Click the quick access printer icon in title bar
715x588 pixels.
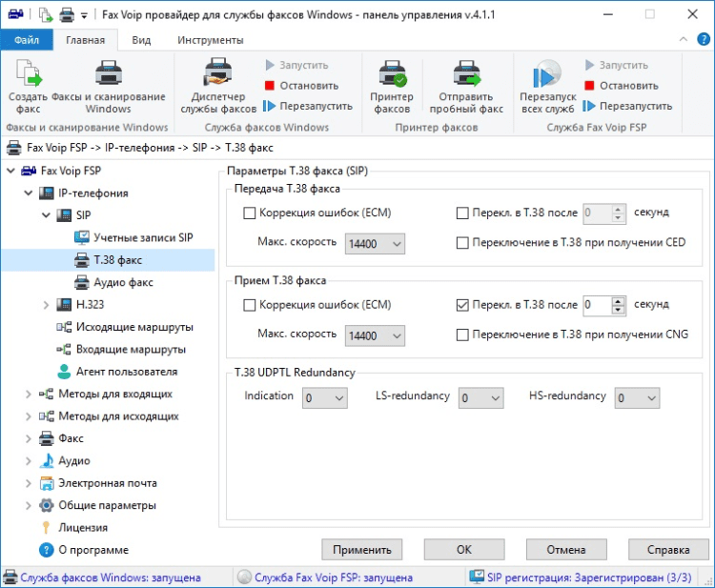pyautogui.click(x=67, y=15)
